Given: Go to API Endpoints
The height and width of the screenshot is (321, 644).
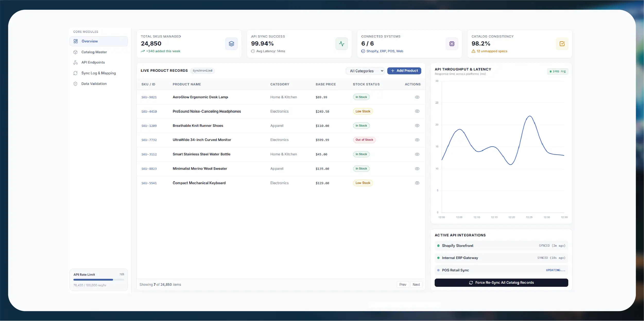Looking at the screenshot, I should [x=99, y=63].
